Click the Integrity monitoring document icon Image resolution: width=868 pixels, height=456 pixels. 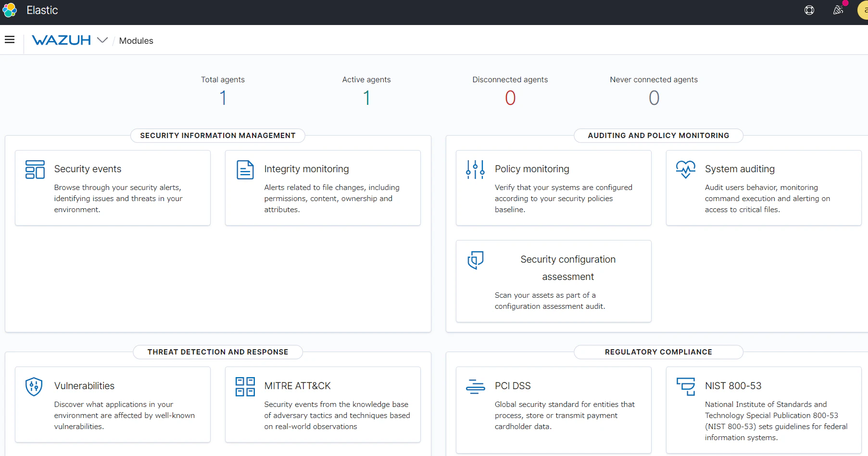245,169
